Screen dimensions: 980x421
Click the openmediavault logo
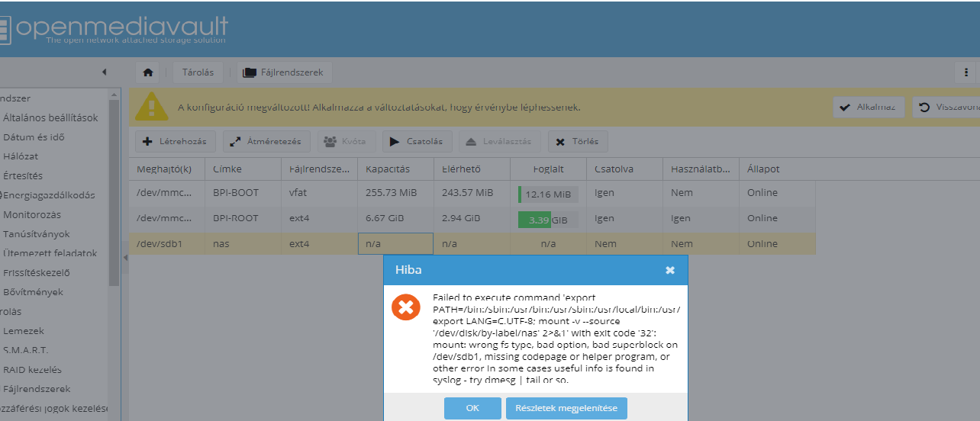point(114,29)
